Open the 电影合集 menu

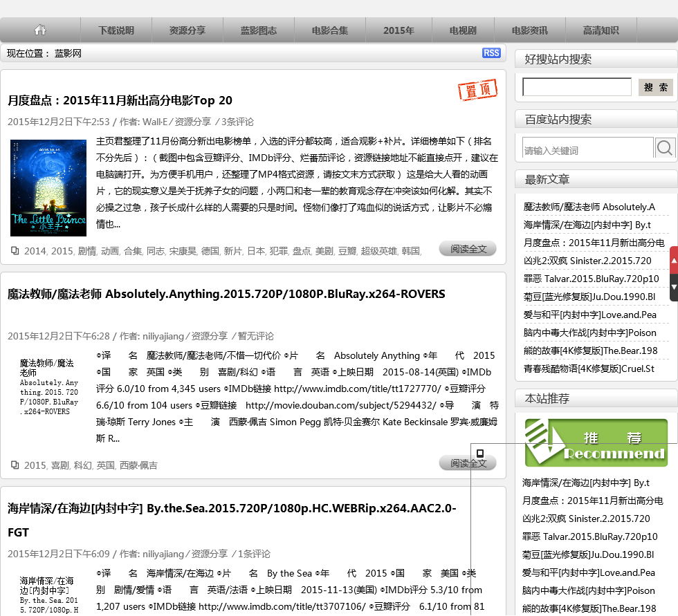(x=330, y=30)
